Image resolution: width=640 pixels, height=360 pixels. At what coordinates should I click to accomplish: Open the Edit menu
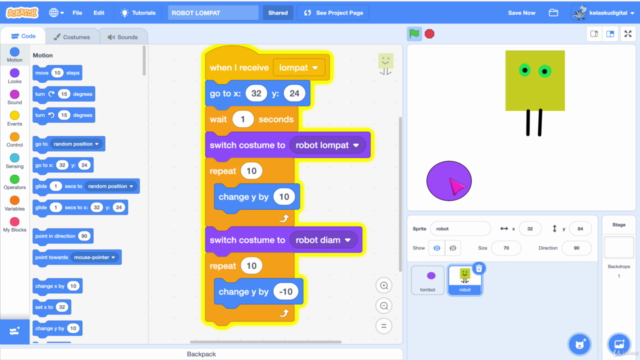pos(99,13)
